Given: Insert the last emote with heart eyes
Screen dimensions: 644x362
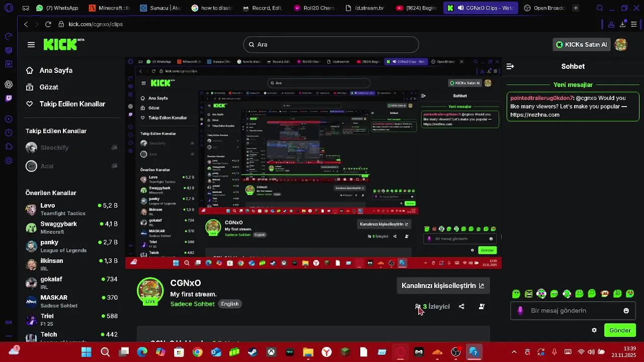Looking at the screenshot, I should tap(630, 294).
